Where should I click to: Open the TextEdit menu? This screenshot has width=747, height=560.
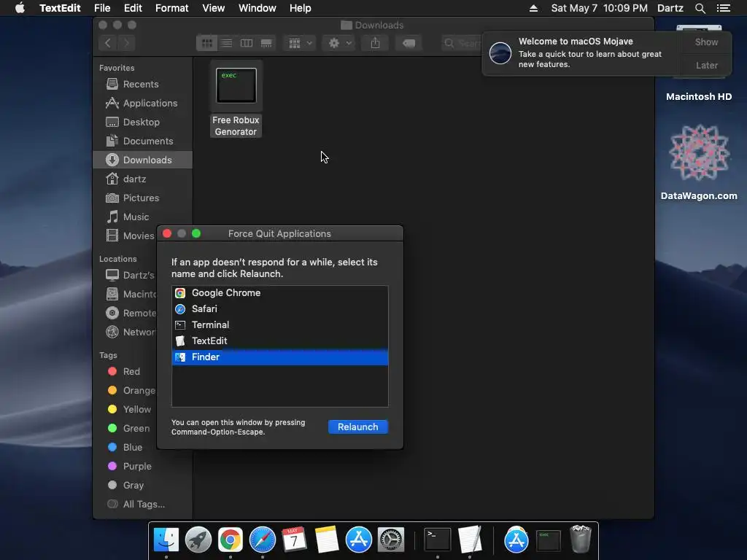pyautogui.click(x=60, y=8)
